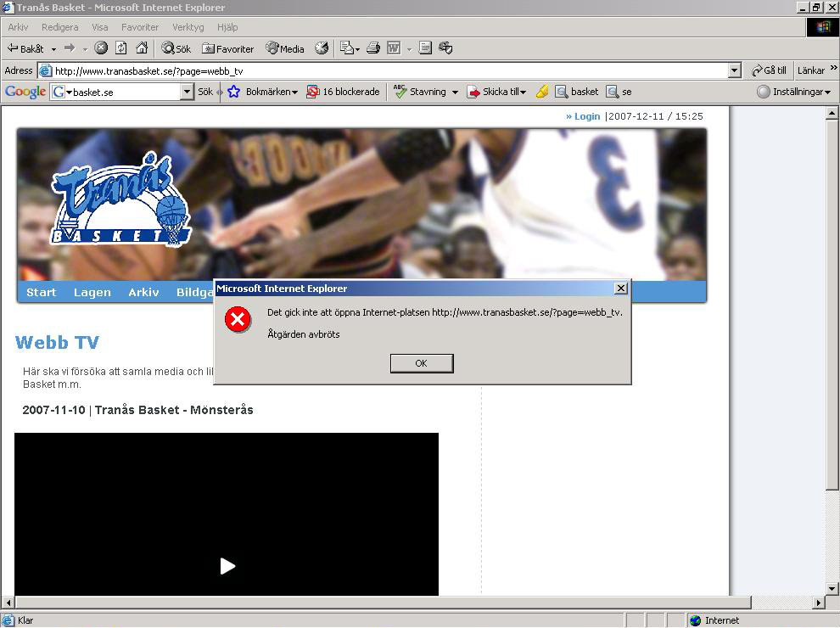Close the Microsoft Internet Explorer error dialog
Image resolution: width=840 pixels, height=628 pixels.
pos(621,289)
